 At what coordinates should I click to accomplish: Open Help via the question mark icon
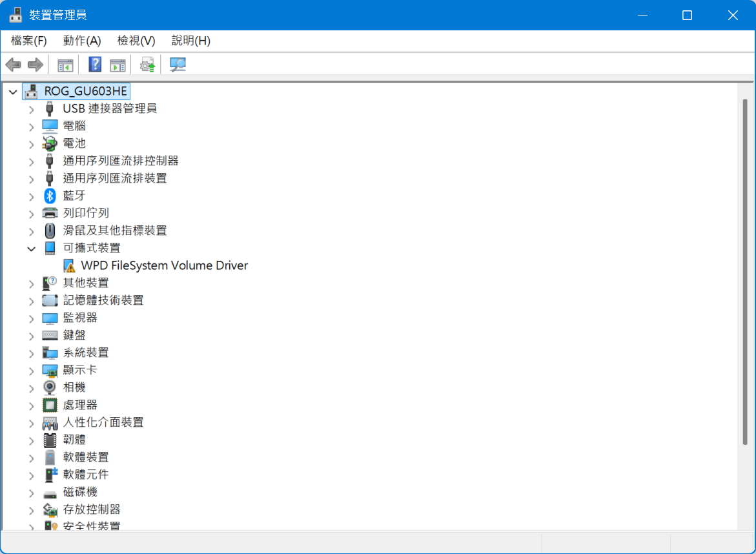[94, 64]
